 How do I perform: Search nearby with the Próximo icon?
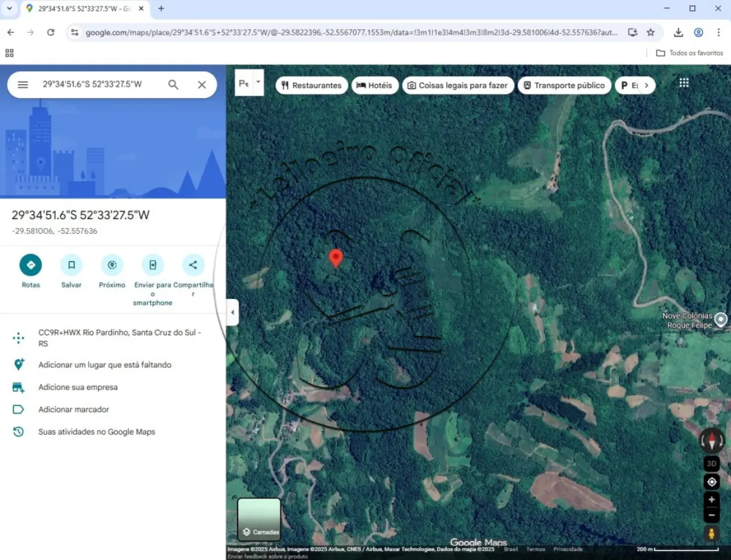pos(112,265)
